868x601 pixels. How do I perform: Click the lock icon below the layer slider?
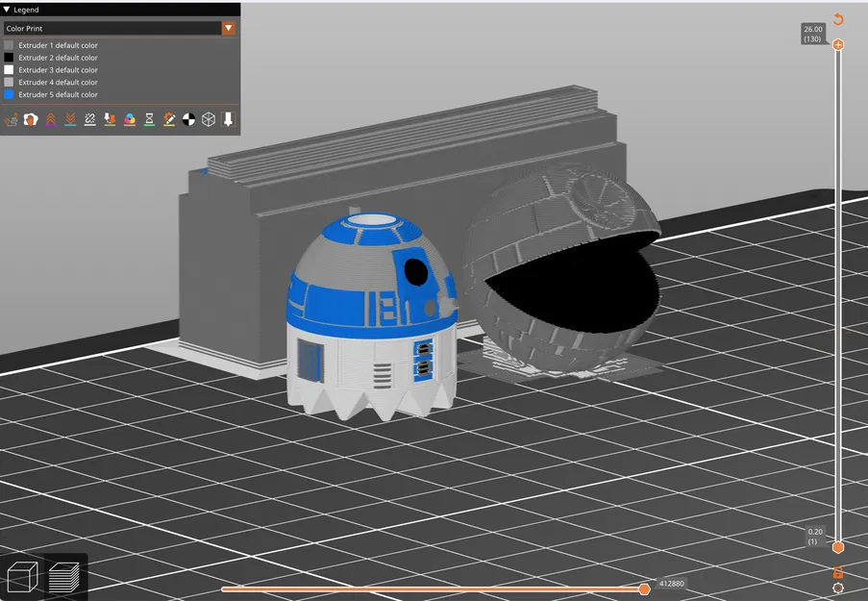click(x=838, y=574)
